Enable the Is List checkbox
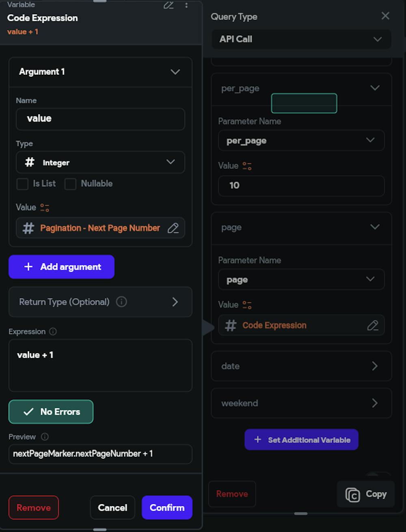The width and height of the screenshot is (406, 532). [x=22, y=184]
